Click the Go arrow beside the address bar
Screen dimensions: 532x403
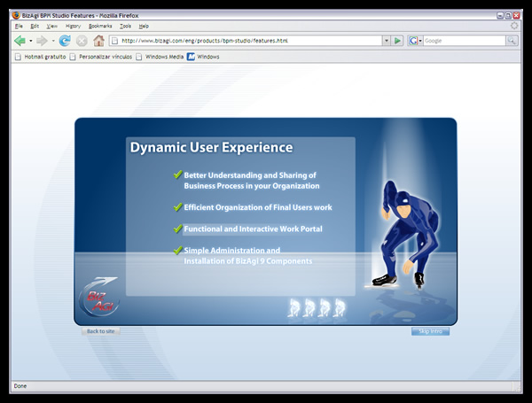398,41
